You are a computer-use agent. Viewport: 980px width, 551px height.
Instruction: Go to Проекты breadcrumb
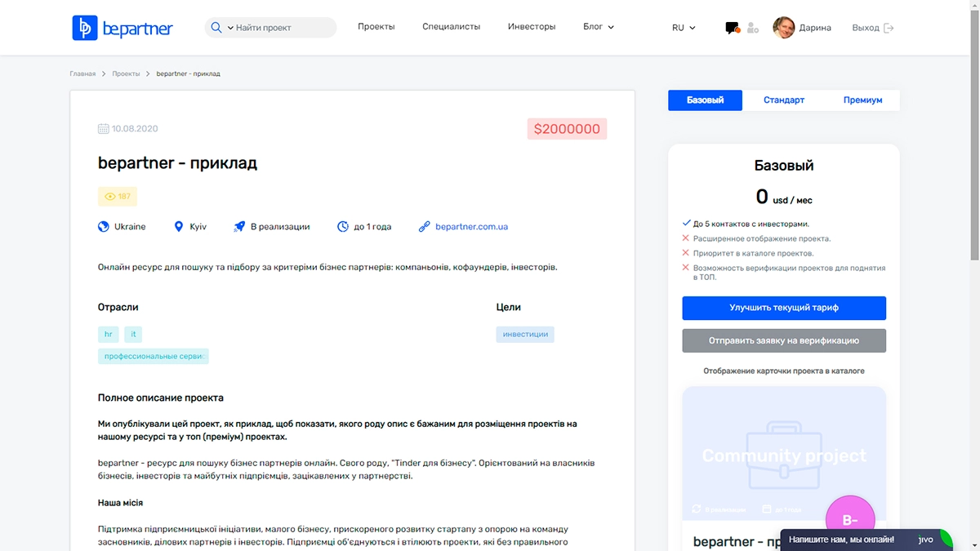pos(127,73)
